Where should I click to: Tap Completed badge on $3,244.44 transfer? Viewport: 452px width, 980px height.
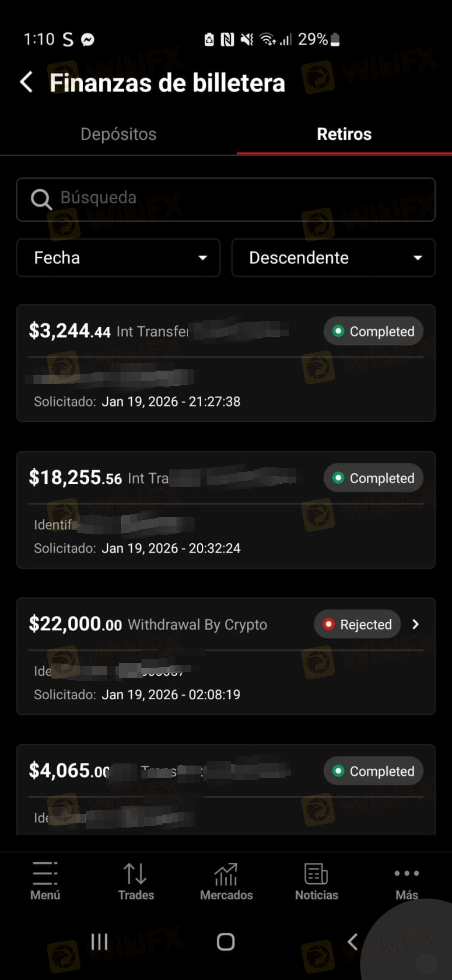(x=373, y=331)
